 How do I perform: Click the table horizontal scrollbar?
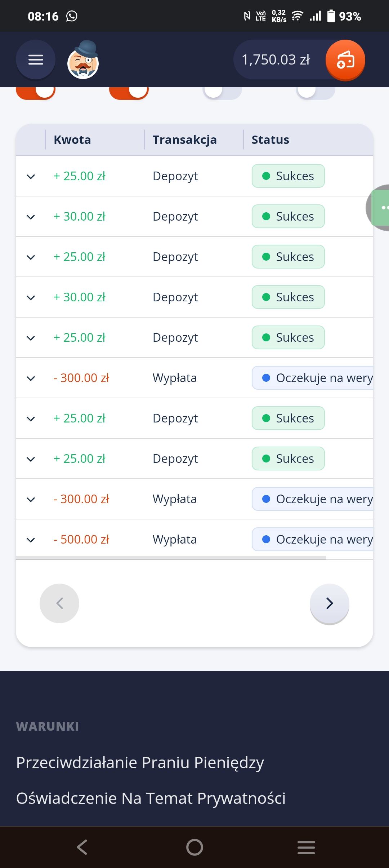tap(171, 558)
